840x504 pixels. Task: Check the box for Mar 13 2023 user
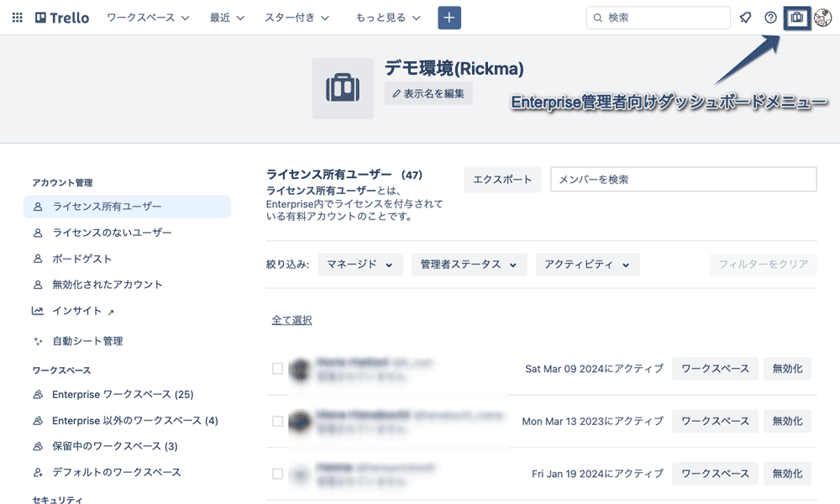click(x=277, y=421)
